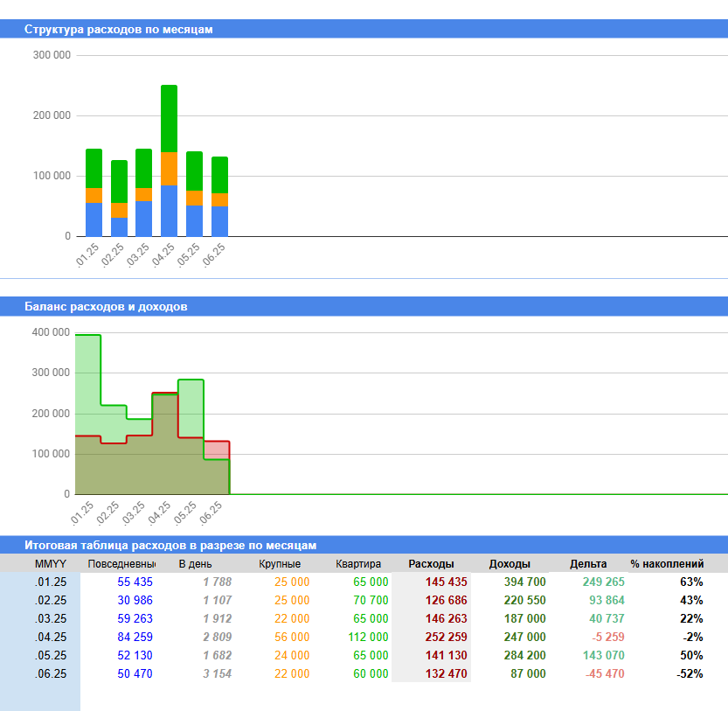The height and width of the screenshot is (711, 728).
Task: Click the expenses total 145 435
Action: pyautogui.click(x=447, y=582)
